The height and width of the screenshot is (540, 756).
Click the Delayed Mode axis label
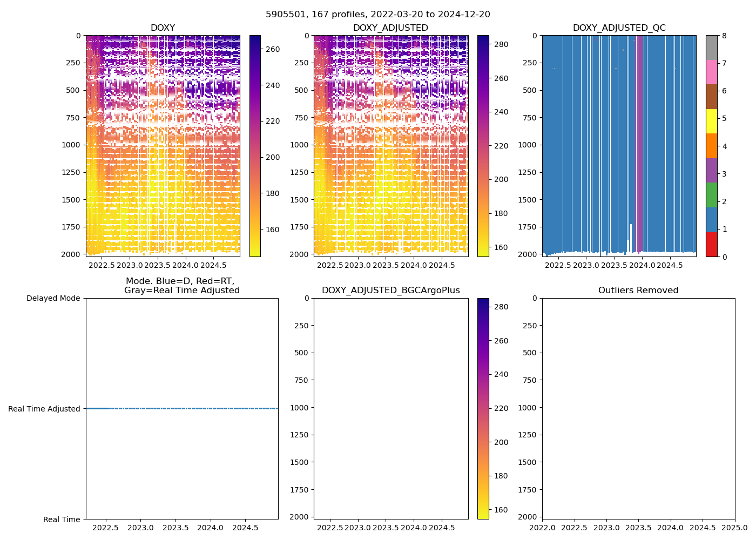click(x=53, y=298)
